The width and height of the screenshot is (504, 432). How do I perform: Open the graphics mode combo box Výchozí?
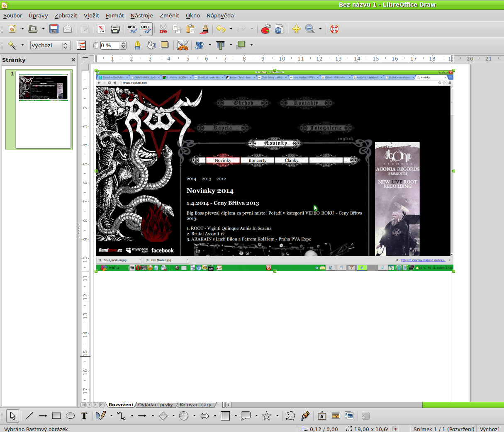(x=50, y=45)
